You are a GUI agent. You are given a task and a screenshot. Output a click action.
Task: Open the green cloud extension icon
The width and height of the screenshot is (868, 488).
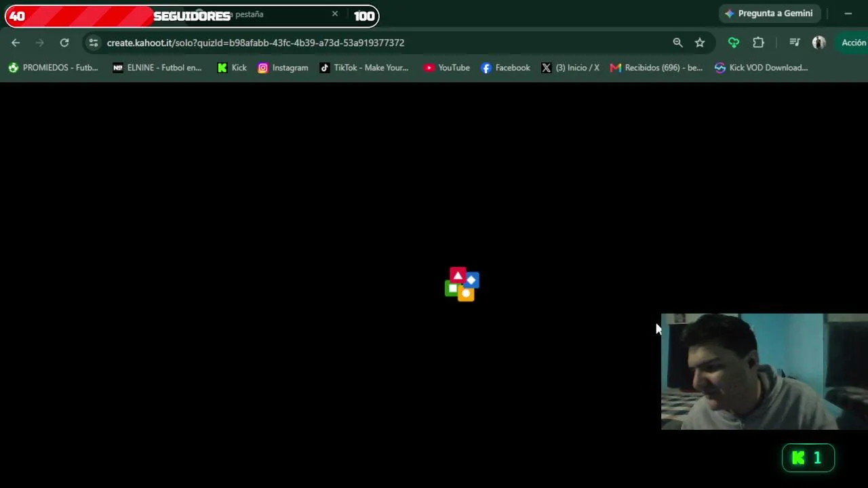[x=734, y=43]
